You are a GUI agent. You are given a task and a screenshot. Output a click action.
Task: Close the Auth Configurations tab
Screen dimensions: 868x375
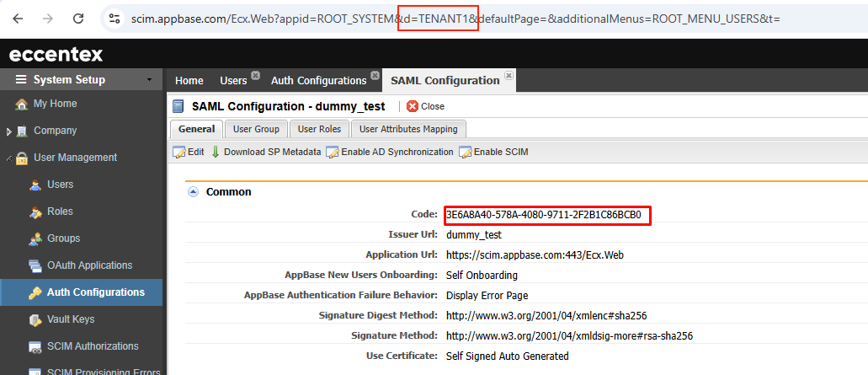point(375,75)
